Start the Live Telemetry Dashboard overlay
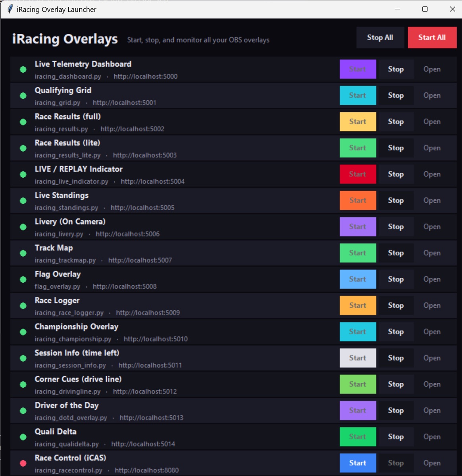 tap(358, 69)
